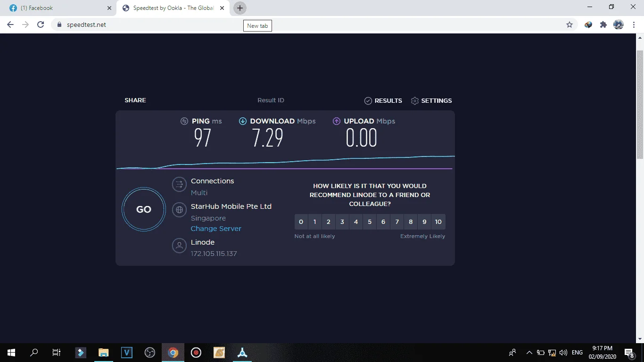Open OBS Studio from the taskbar
Screen dimensions: 644x362
click(x=150, y=353)
